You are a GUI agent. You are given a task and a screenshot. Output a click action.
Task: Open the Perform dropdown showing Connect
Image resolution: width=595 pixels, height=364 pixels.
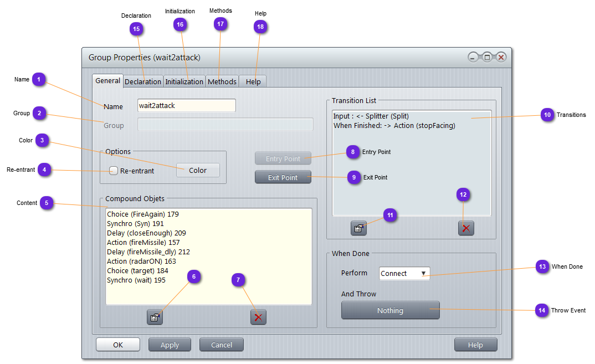[x=404, y=273]
